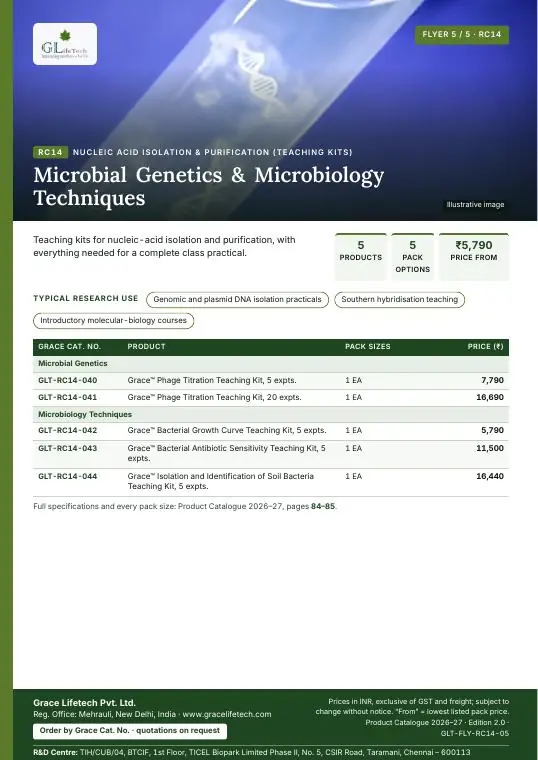Click catalogue number GLT-RC14-044

(x=67, y=476)
